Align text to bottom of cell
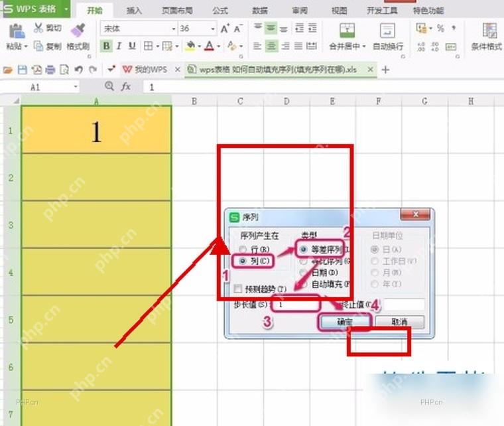The image size is (504, 426). (284, 29)
